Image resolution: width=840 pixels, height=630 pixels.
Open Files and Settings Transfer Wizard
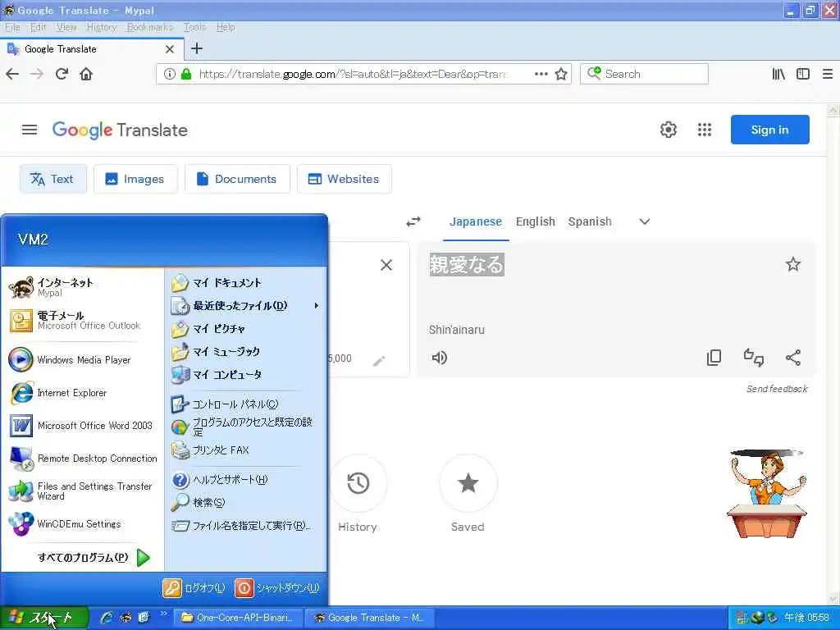[x=82, y=491]
